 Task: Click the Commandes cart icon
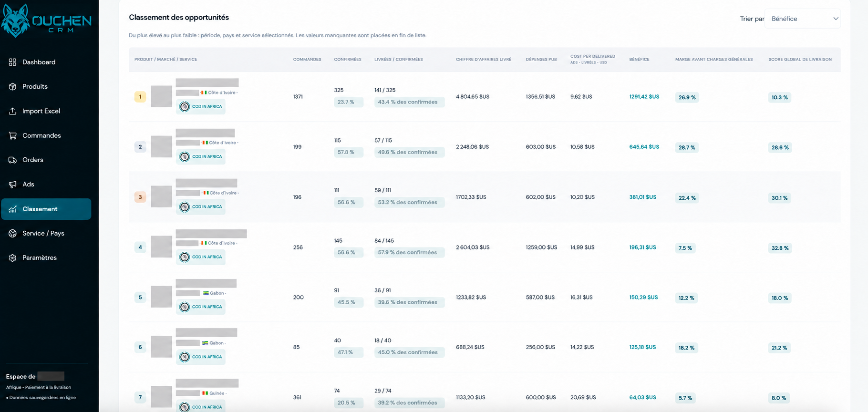pos(12,135)
